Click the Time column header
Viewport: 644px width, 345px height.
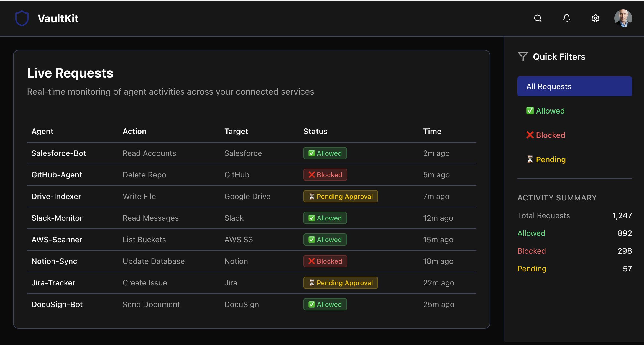[432, 131]
